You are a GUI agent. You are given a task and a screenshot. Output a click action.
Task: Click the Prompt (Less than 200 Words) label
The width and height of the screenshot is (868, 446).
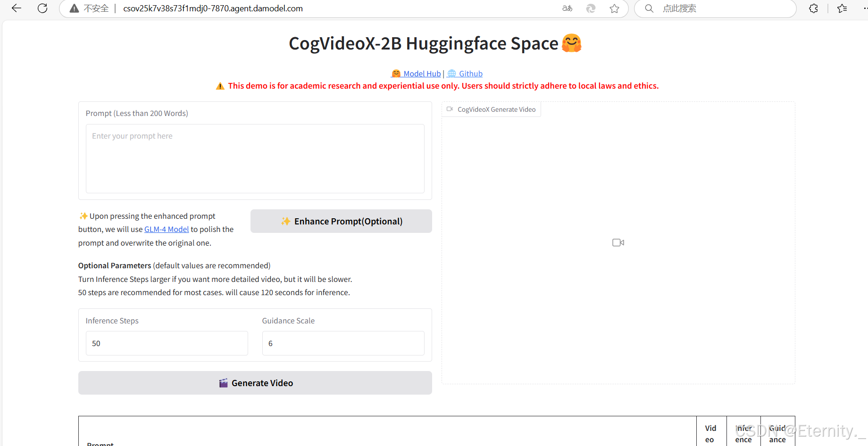(137, 113)
